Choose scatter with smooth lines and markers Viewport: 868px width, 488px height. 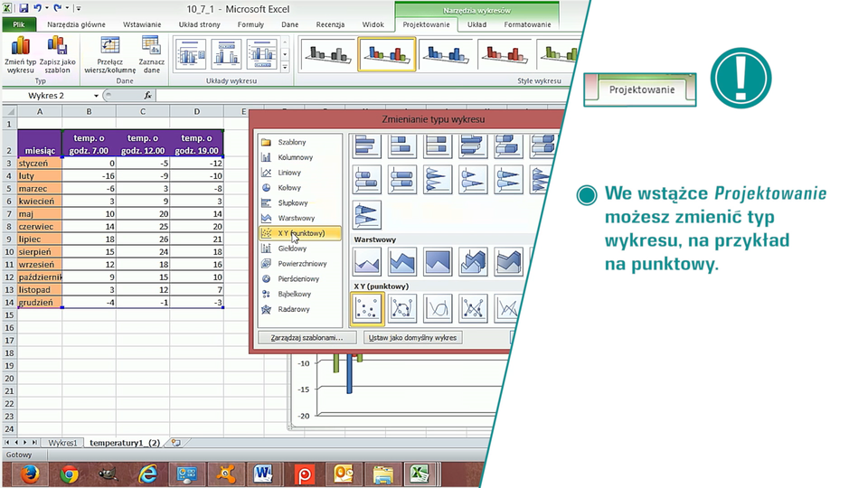402,309
